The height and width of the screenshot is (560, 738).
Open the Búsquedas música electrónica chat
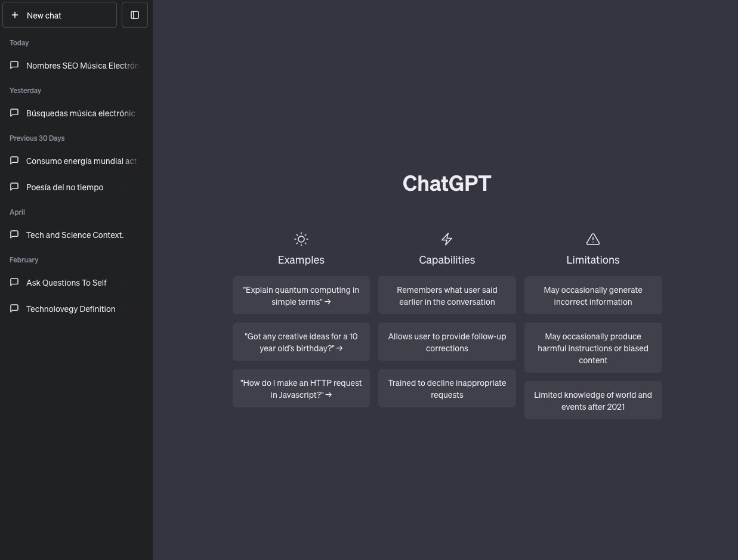point(81,113)
